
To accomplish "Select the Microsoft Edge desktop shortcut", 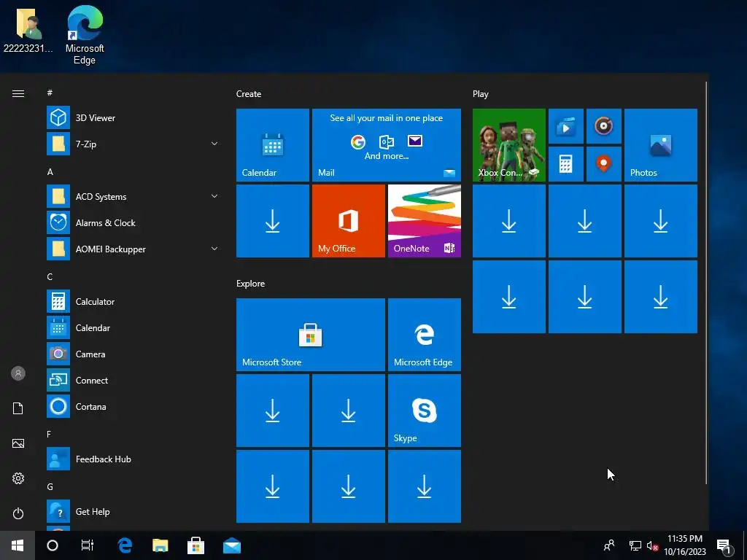I will [x=85, y=35].
